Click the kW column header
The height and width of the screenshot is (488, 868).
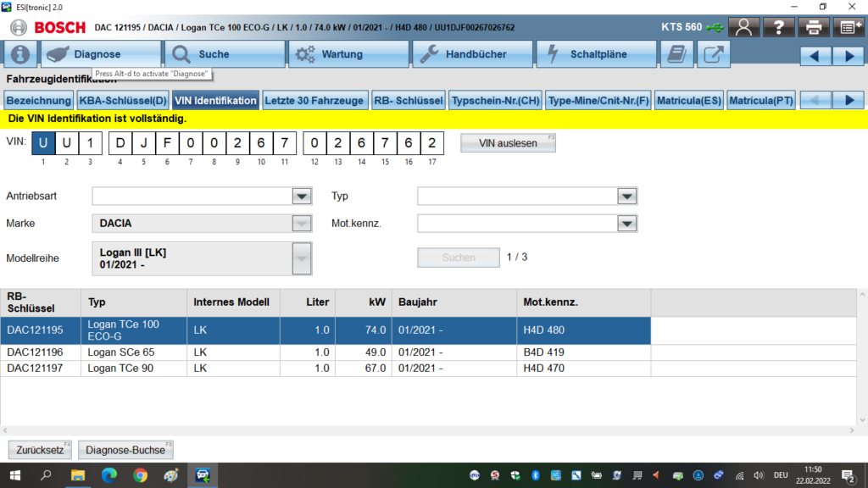(x=363, y=302)
